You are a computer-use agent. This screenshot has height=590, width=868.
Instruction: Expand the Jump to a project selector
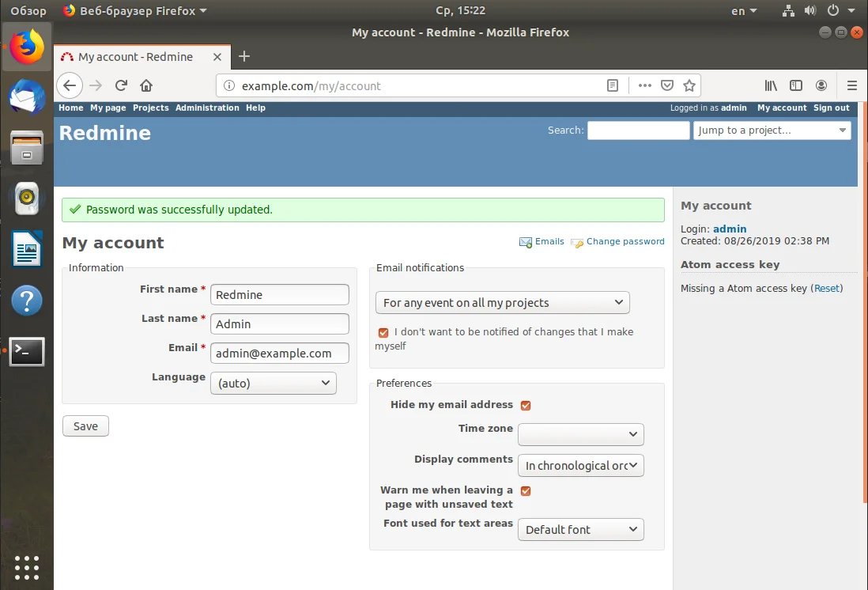pyautogui.click(x=772, y=130)
